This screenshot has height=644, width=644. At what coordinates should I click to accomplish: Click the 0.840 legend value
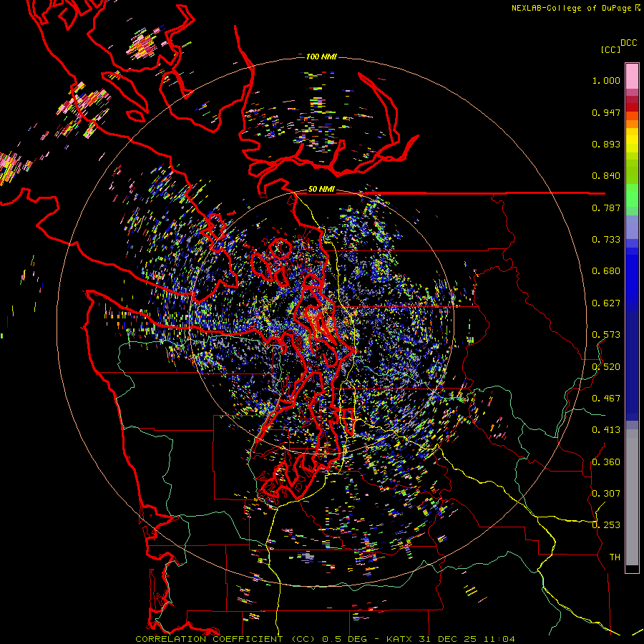(606, 176)
